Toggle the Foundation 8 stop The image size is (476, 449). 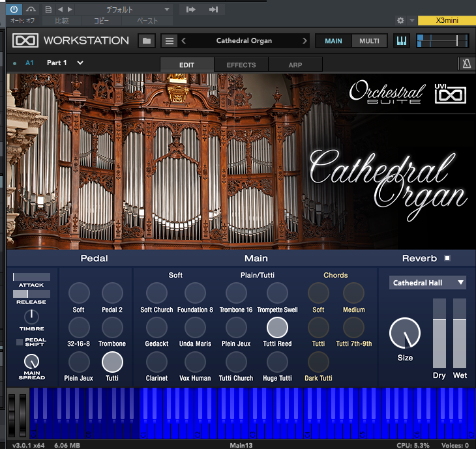(x=195, y=293)
